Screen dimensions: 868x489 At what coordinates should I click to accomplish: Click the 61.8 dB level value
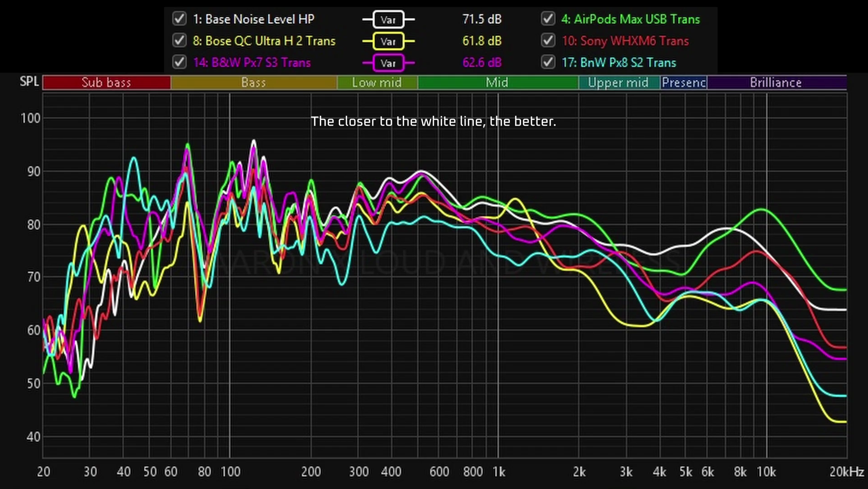482,41
